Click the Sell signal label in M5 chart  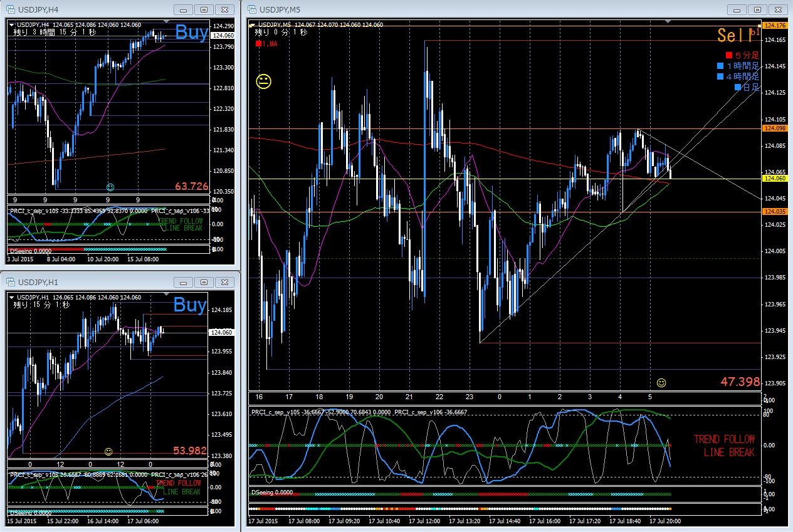734,35
